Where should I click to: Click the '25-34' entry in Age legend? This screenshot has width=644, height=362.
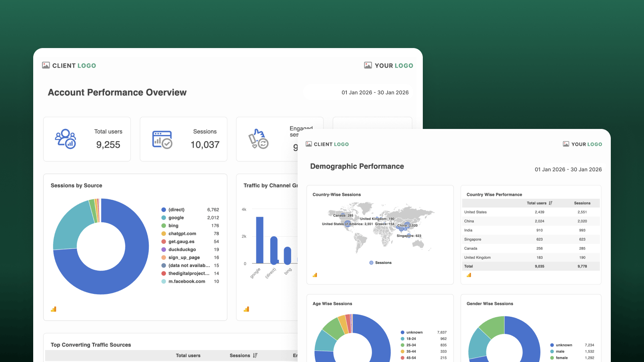[424, 345]
